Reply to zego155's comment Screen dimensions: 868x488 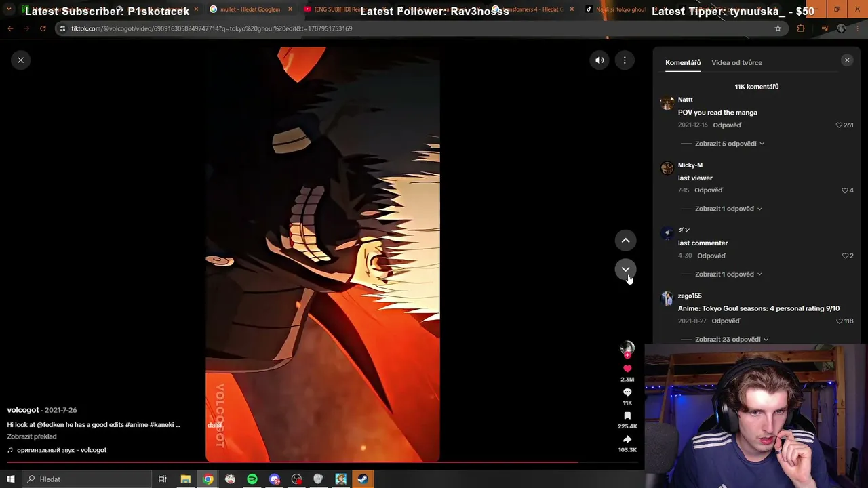pos(726,321)
